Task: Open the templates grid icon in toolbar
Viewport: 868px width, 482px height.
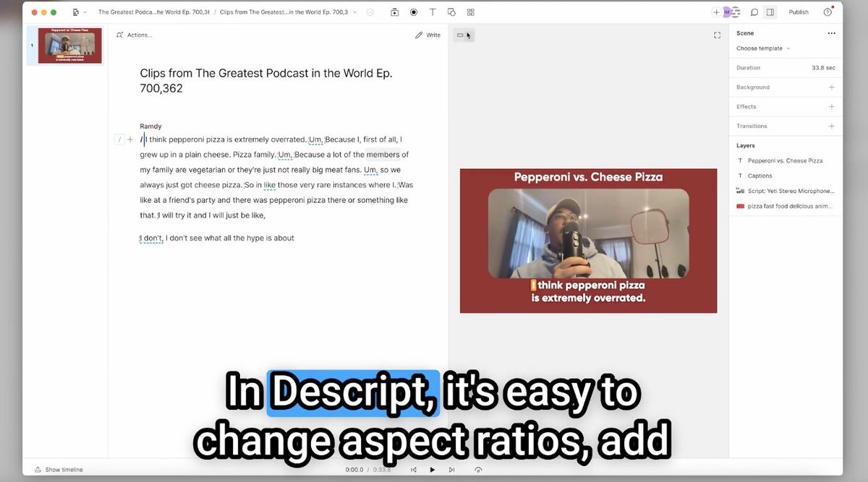Action: [471, 12]
